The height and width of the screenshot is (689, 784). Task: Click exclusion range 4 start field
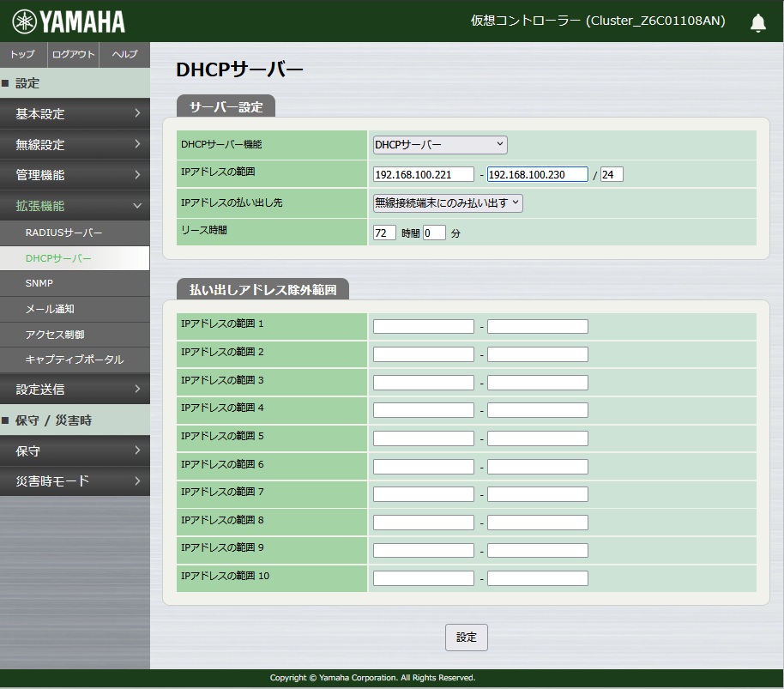click(x=424, y=410)
